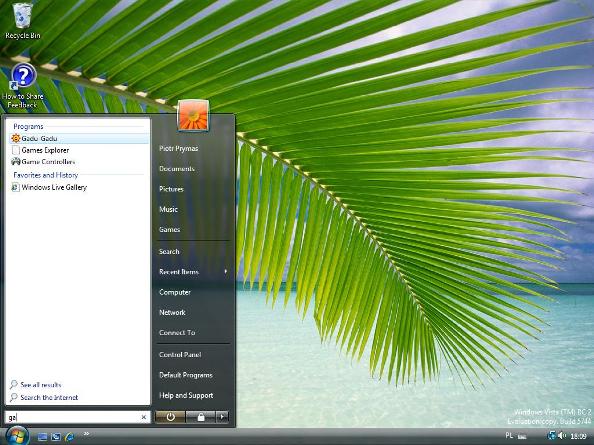Click the lock button in Start menu
The image size is (594, 445).
click(x=200, y=417)
